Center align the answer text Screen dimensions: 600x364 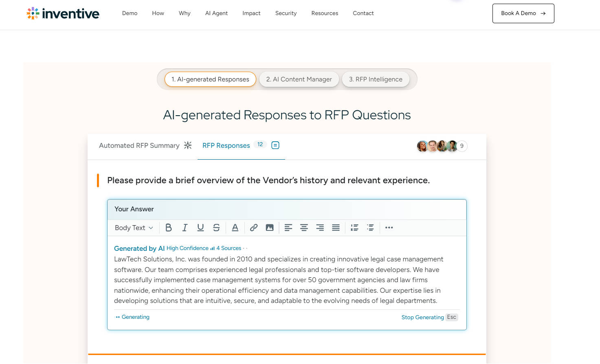click(x=304, y=228)
